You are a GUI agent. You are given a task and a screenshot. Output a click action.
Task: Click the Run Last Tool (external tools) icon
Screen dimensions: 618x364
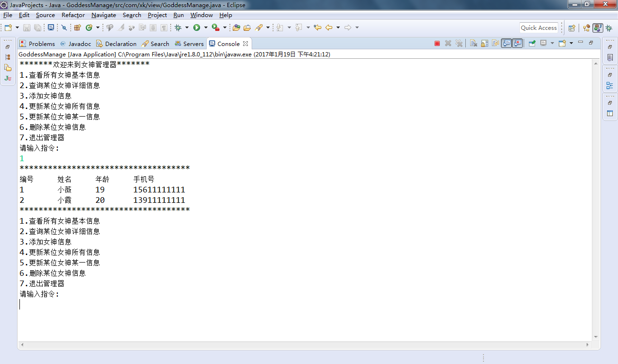coord(216,27)
